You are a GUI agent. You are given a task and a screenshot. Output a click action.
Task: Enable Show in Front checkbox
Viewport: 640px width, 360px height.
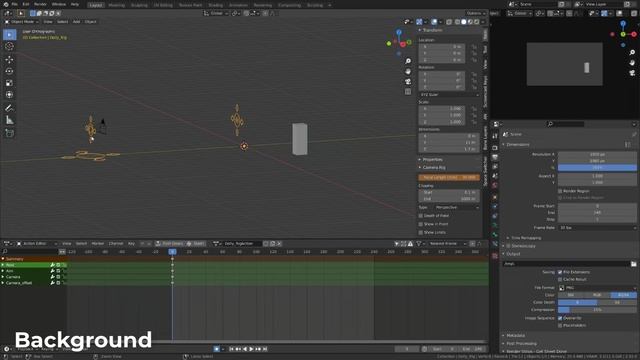coord(420,224)
